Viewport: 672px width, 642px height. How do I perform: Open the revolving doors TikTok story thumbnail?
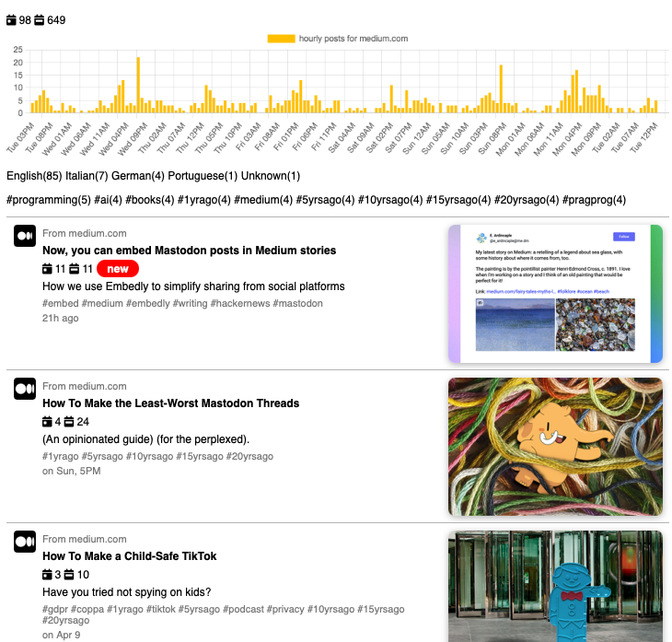tap(555, 586)
